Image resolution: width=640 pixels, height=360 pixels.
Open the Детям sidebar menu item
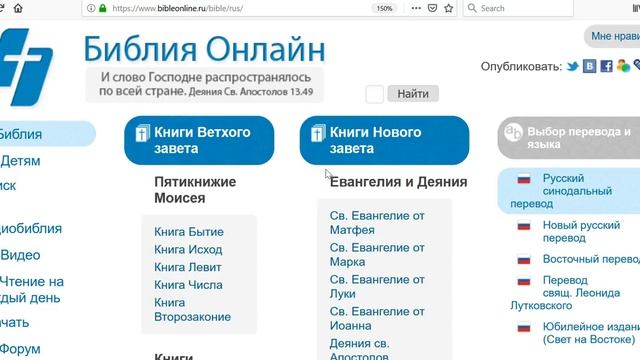point(20,161)
